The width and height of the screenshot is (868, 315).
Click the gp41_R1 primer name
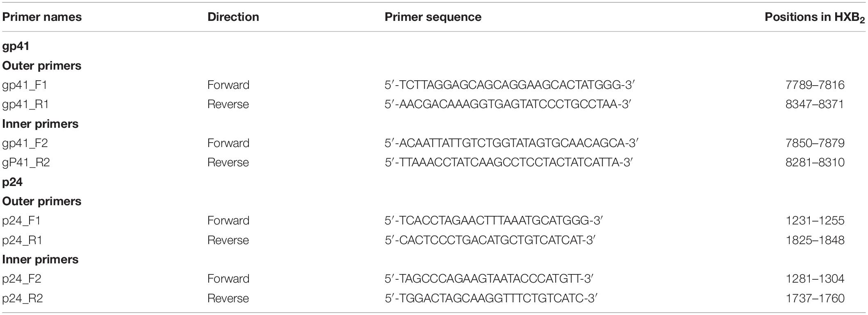point(25,105)
